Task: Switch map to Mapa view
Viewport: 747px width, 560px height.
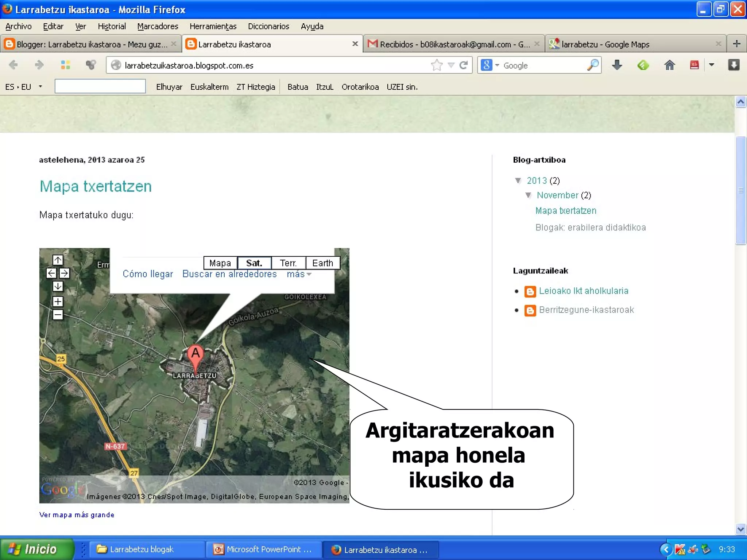Action: [220, 263]
